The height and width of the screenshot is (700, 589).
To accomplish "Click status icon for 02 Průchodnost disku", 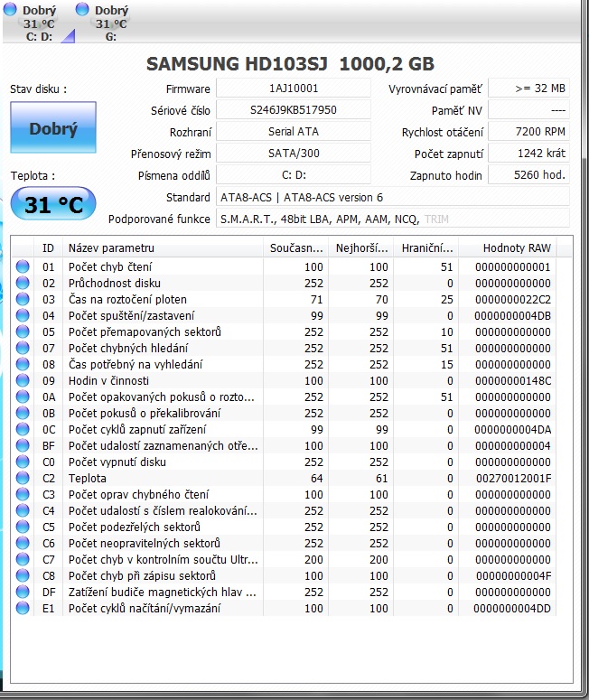I will click(x=23, y=283).
